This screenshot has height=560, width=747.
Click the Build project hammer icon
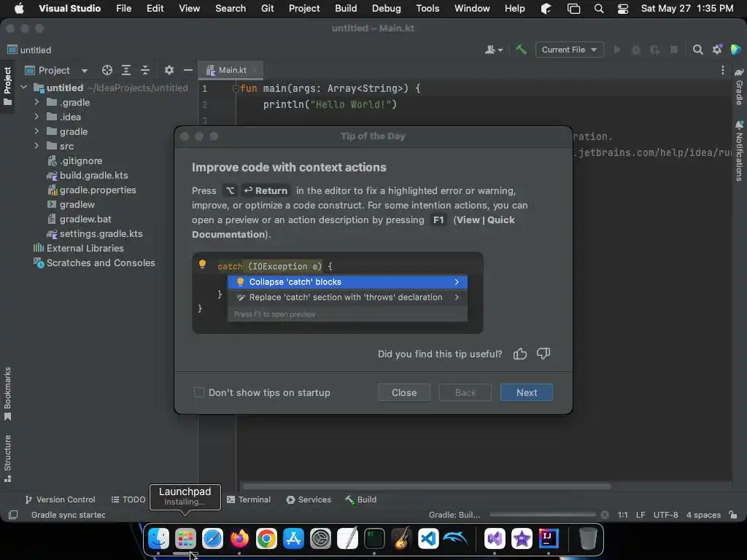point(521,50)
